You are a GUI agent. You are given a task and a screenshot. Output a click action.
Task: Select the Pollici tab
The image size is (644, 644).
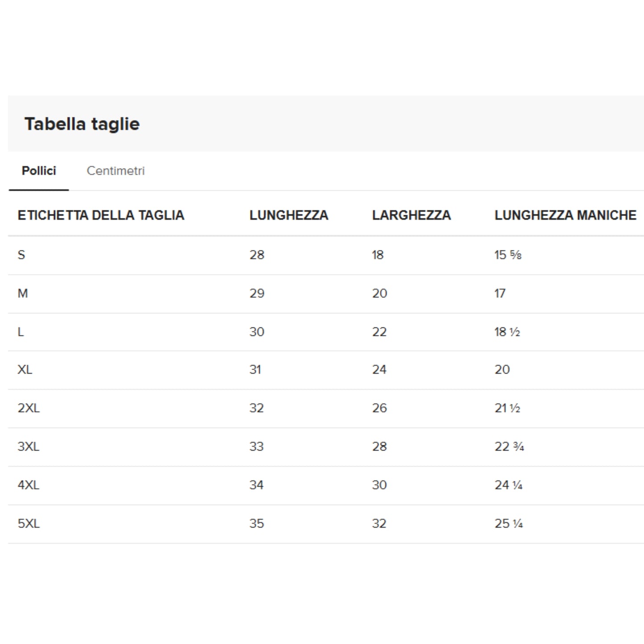point(39,171)
